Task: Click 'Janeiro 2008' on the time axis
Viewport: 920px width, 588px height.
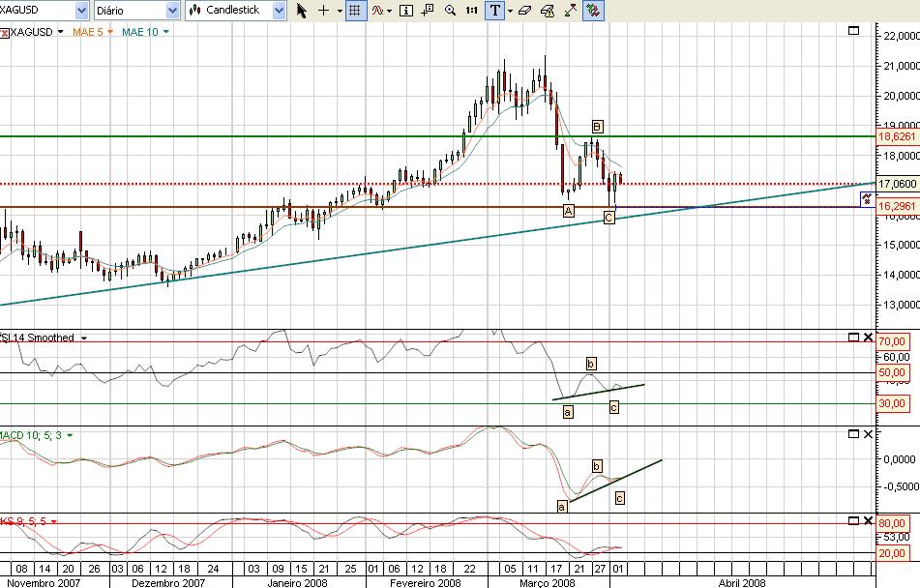Action: click(297, 583)
